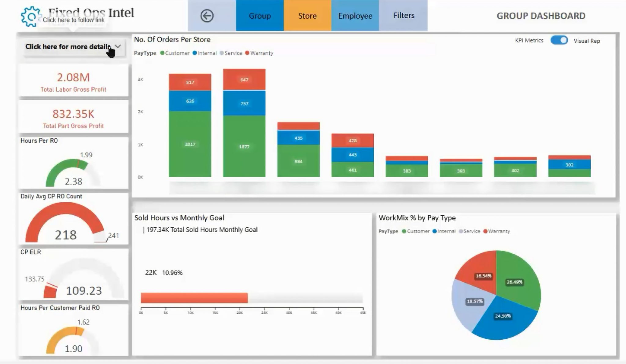Switch to the Store tab

(x=307, y=16)
